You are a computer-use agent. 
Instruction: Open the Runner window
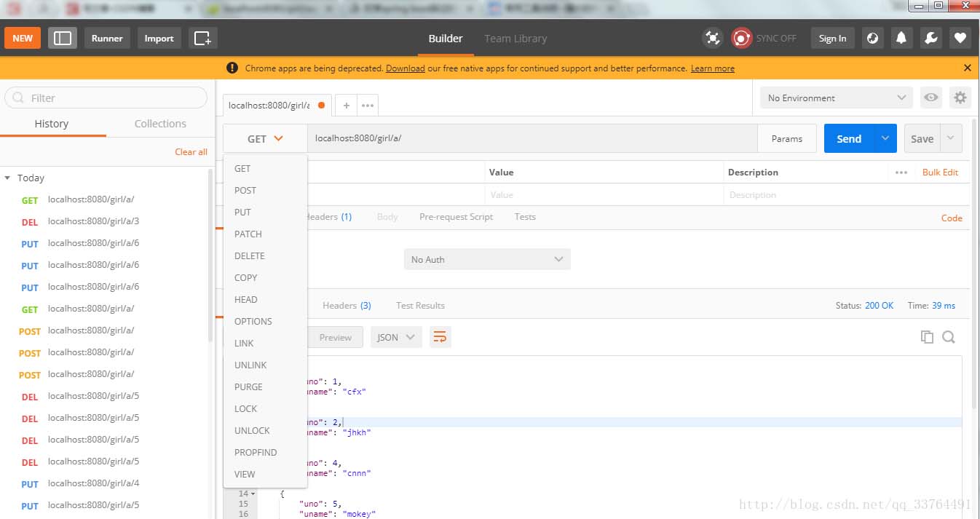tap(107, 38)
